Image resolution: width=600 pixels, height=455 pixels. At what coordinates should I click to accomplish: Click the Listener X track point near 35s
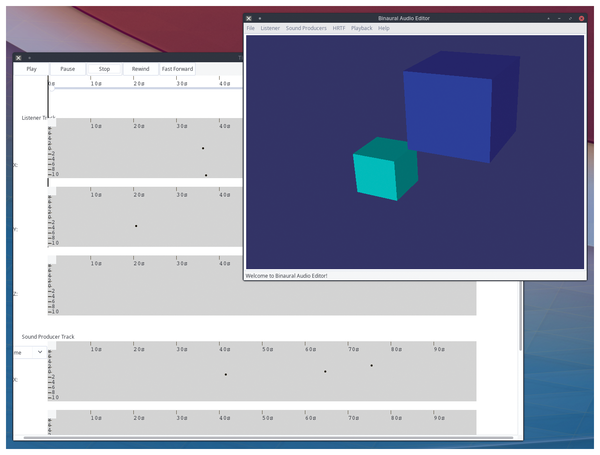[203, 148]
